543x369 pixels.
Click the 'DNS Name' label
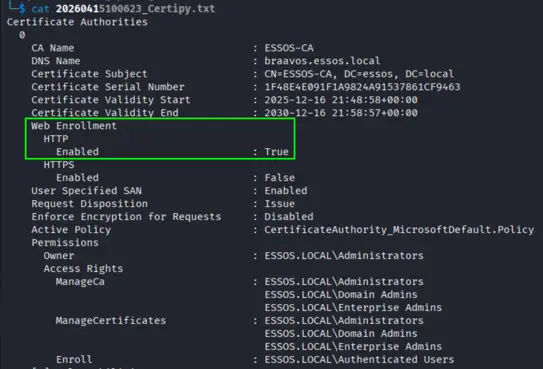click(56, 61)
